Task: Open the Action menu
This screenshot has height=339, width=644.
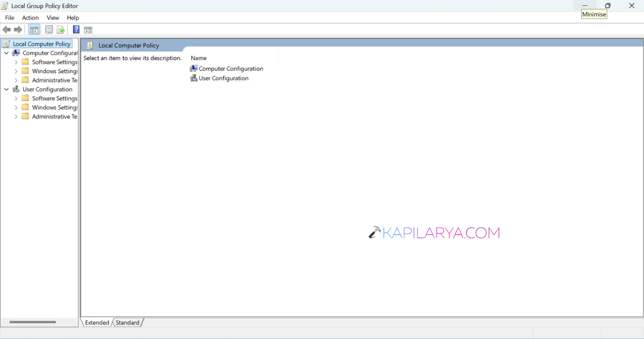Action: (x=30, y=18)
